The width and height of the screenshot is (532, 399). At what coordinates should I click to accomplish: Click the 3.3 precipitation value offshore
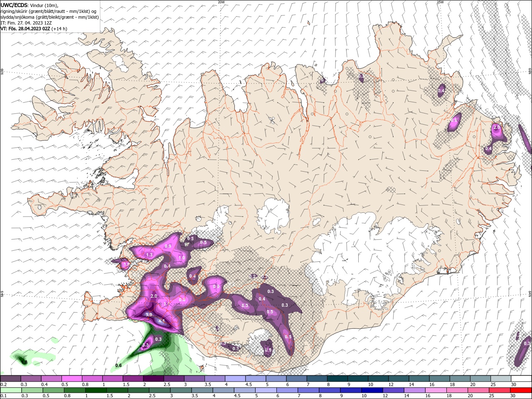tap(145, 345)
